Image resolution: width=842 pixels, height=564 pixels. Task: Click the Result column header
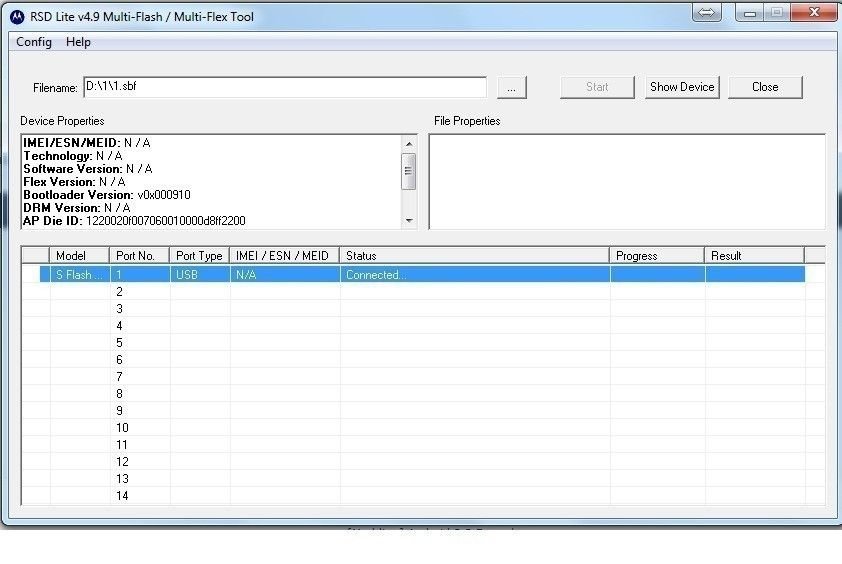click(754, 256)
